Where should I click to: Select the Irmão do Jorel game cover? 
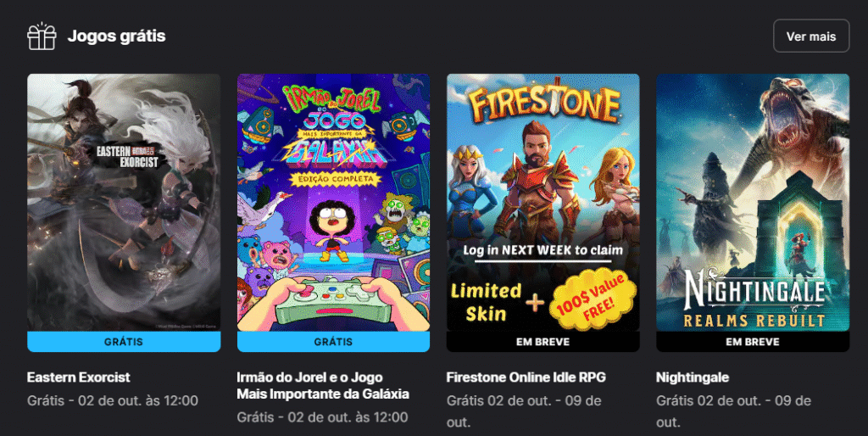coord(333,203)
